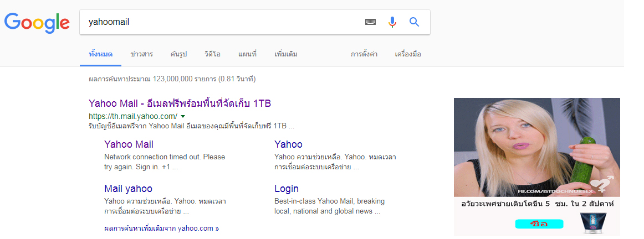Start voice search with microphone icon
Image resolution: width=644 pixels, height=239 pixels.
[x=392, y=22]
